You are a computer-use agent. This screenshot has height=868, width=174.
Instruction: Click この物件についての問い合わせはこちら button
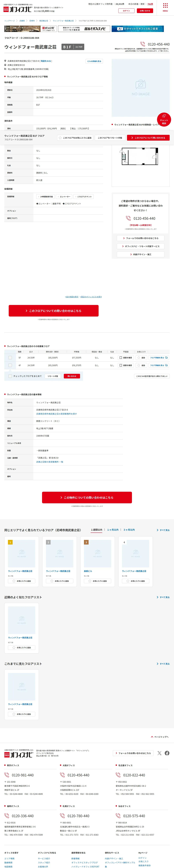tap(87, 497)
